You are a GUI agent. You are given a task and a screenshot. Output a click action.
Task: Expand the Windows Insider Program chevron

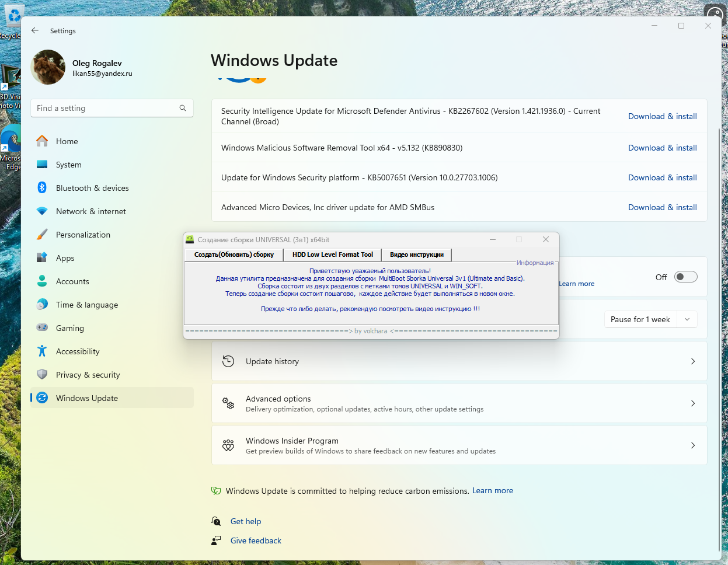pos(693,445)
